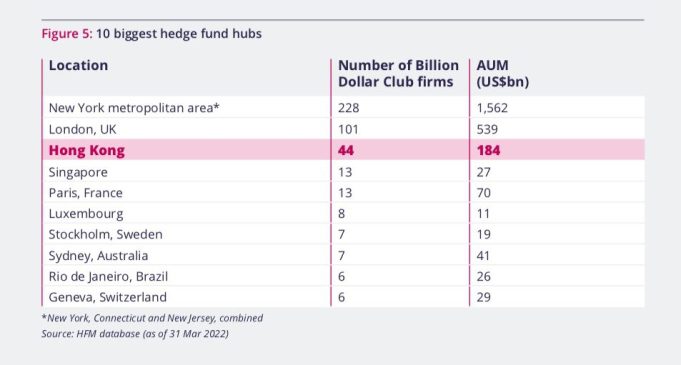The image size is (681, 365).
Task: Click the AUM (US$bn) column header
Action: click(502, 73)
